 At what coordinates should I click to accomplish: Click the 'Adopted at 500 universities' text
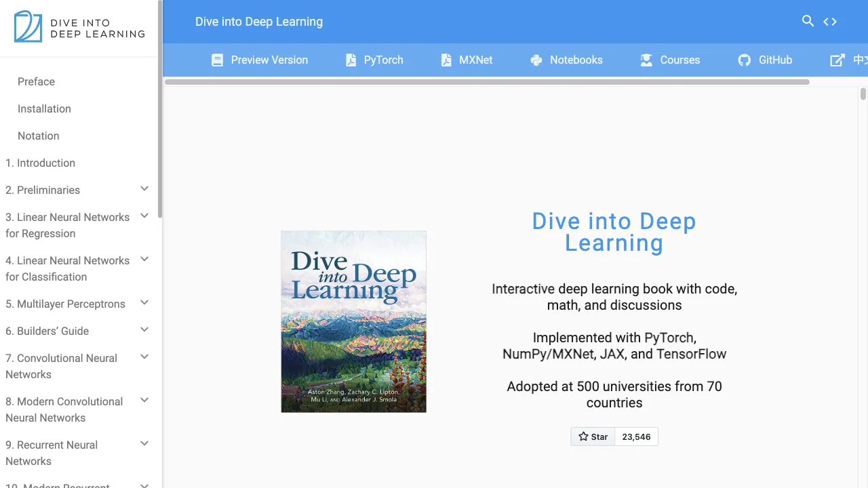coord(614,395)
